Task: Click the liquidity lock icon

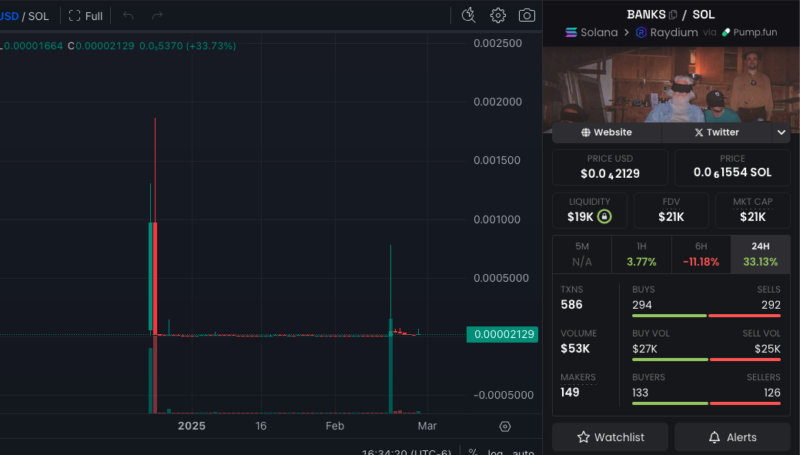Action: click(604, 217)
